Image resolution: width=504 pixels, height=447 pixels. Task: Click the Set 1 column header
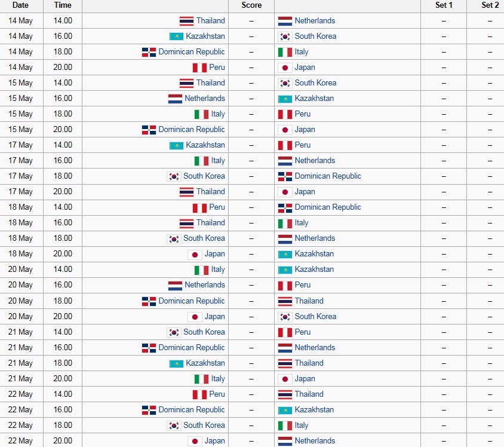tap(444, 5)
